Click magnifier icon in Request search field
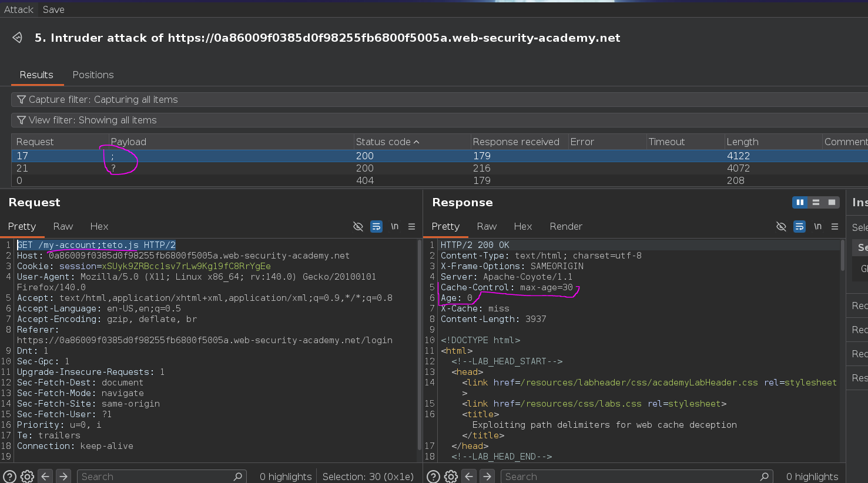Image resolution: width=868 pixels, height=483 pixels. pos(237,477)
